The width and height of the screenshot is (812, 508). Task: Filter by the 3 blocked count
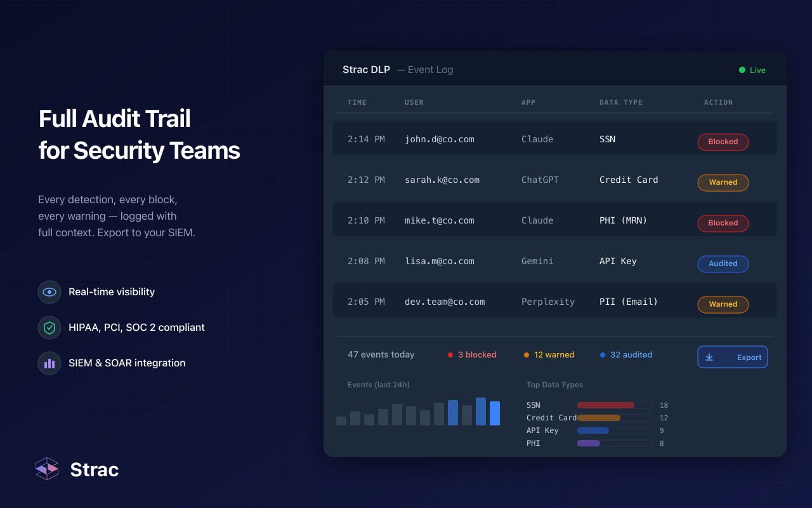[477, 355]
